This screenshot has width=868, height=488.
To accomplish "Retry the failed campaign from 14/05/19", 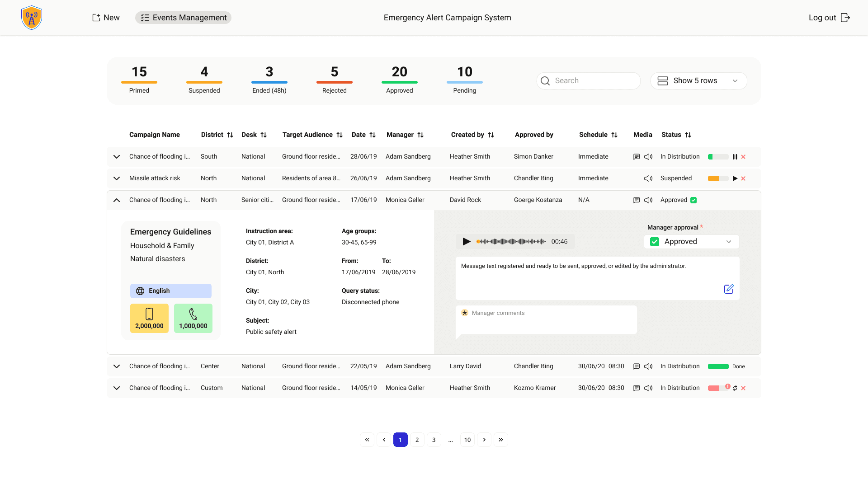I will tap(736, 388).
